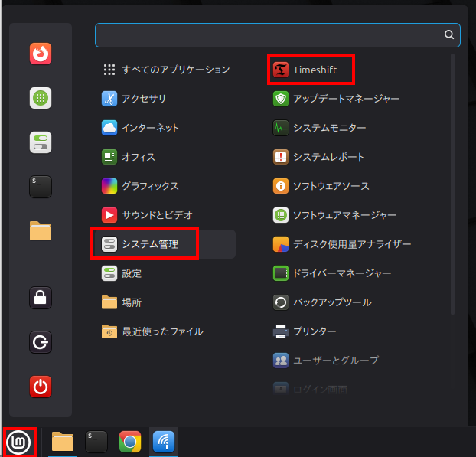
Task: Launch システムモニター
Action: coord(329,128)
